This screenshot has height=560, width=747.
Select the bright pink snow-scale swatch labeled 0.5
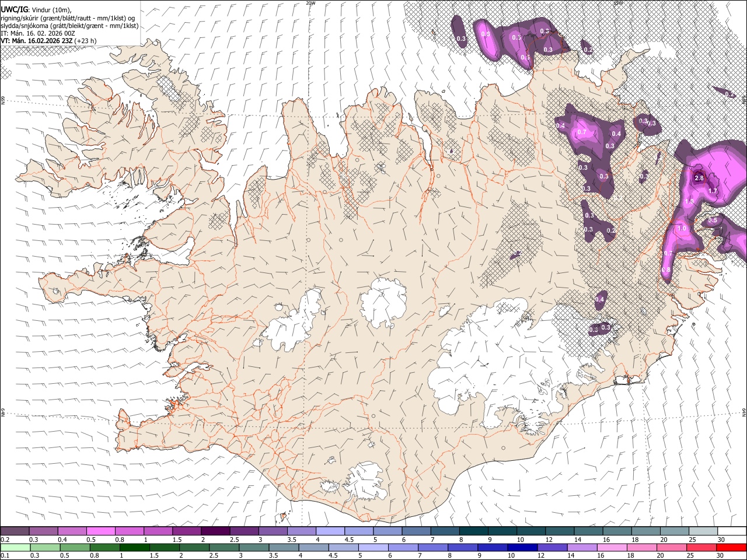pyautogui.click(x=100, y=531)
